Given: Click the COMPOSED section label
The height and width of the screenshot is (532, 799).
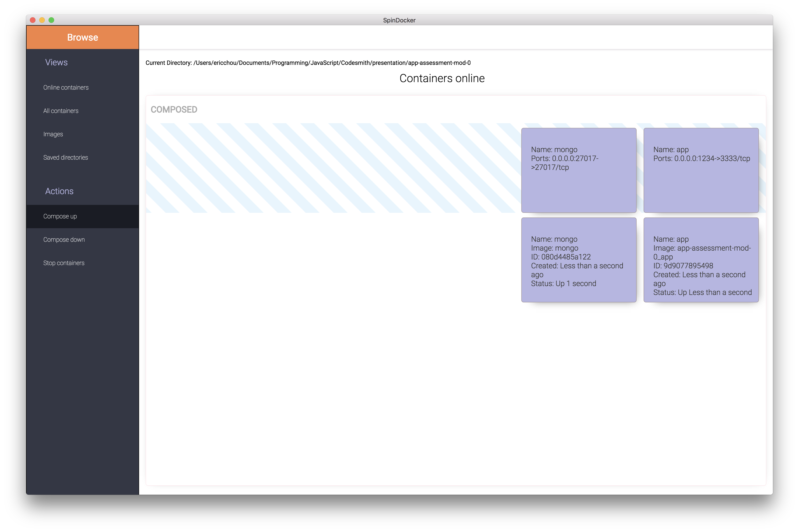Looking at the screenshot, I should coord(174,110).
